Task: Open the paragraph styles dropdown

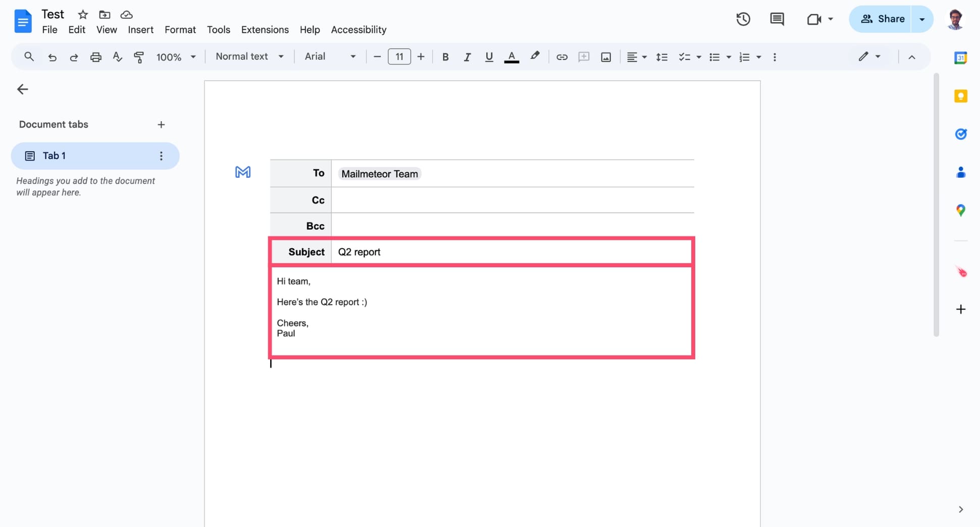Action: pos(249,57)
